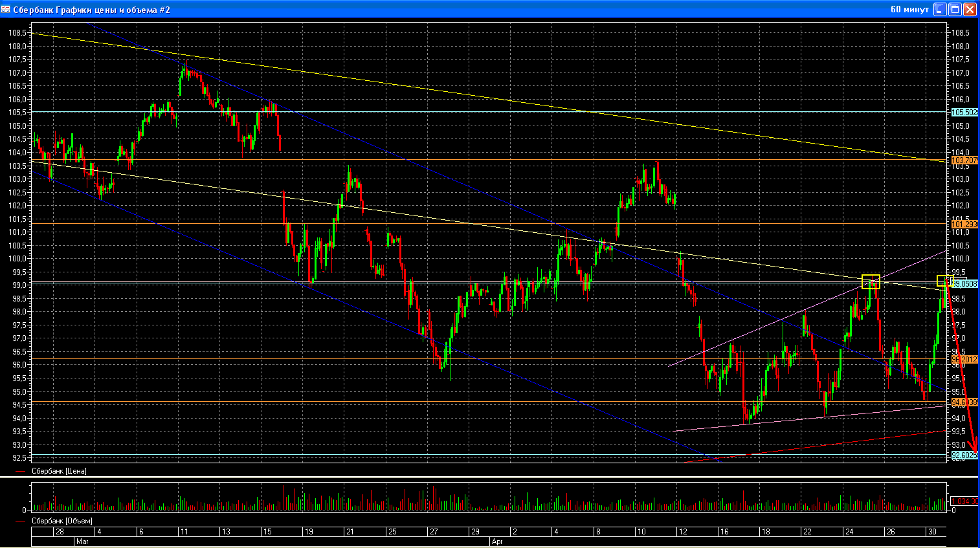Minimize the Сбербанк chart window
980x548 pixels.
pos(940,9)
